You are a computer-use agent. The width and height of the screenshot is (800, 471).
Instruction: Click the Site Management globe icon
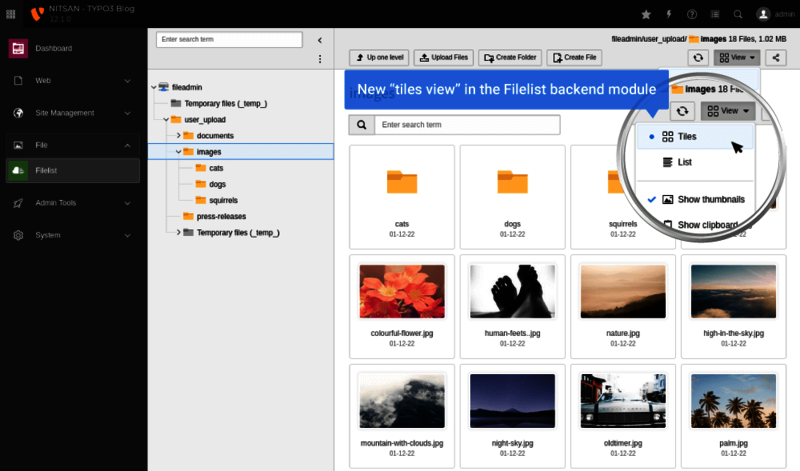[18, 113]
